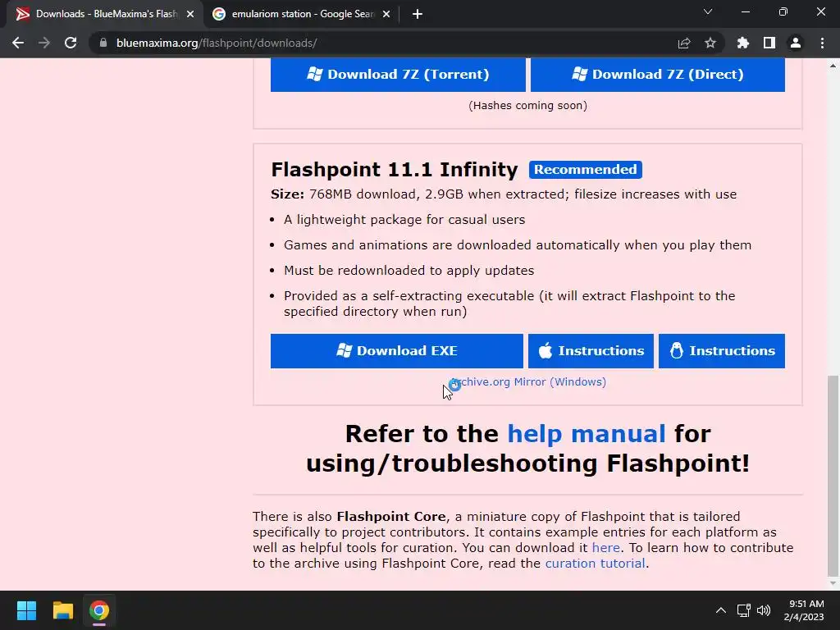Click the browser Forward arrow
The width and height of the screenshot is (840, 630).
[x=44, y=43]
